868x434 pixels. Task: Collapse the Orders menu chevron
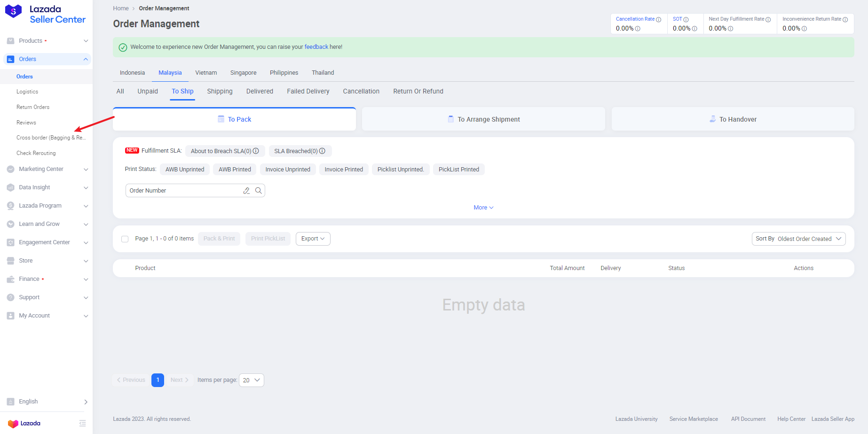(x=86, y=59)
